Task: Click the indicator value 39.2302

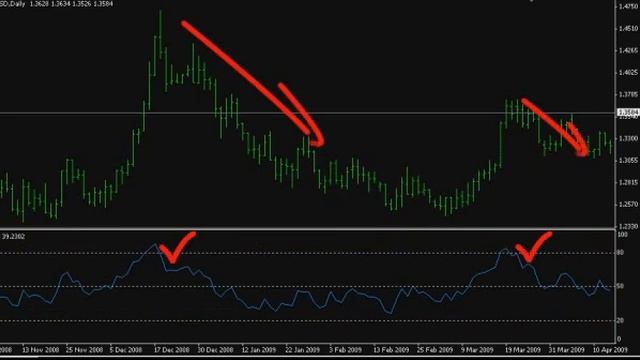Action: pyautogui.click(x=13, y=236)
